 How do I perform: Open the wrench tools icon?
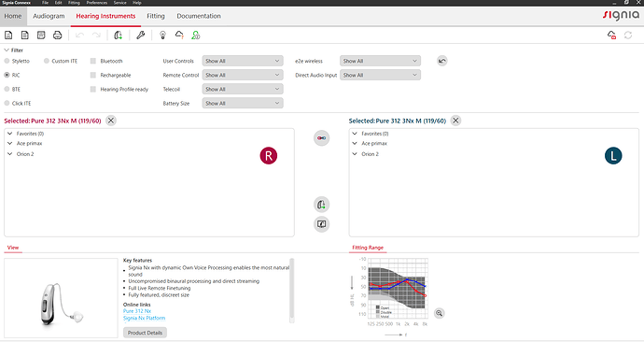click(x=140, y=36)
